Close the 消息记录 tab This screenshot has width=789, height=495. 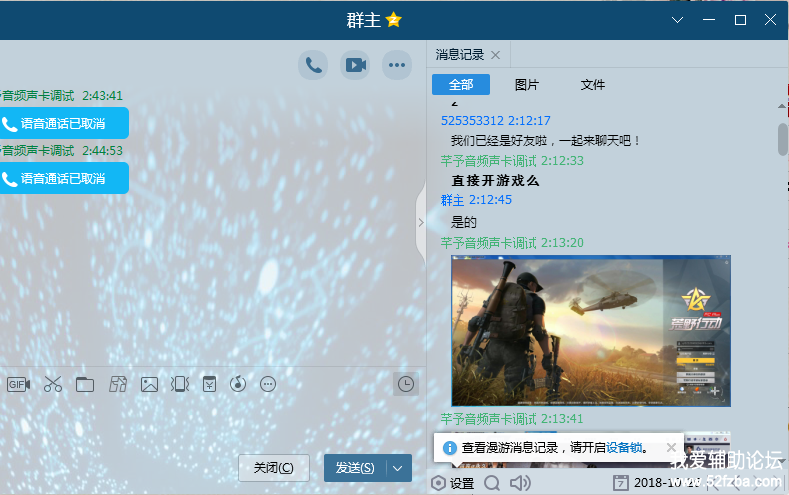pyautogui.click(x=495, y=55)
